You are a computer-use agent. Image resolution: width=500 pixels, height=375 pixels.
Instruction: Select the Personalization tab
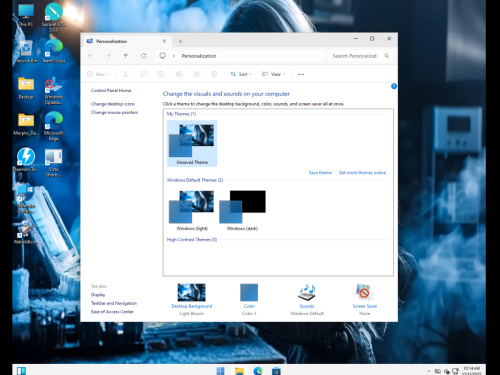point(127,41)
